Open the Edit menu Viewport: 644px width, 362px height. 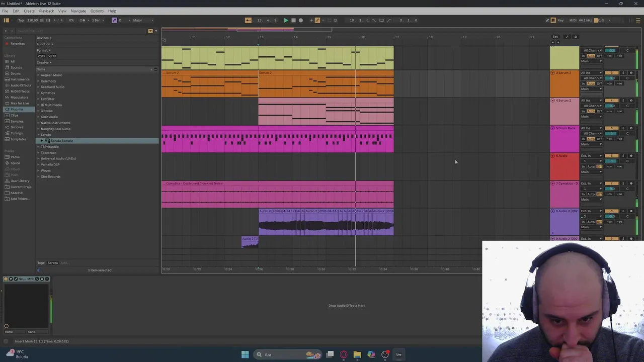pos(16,11)
